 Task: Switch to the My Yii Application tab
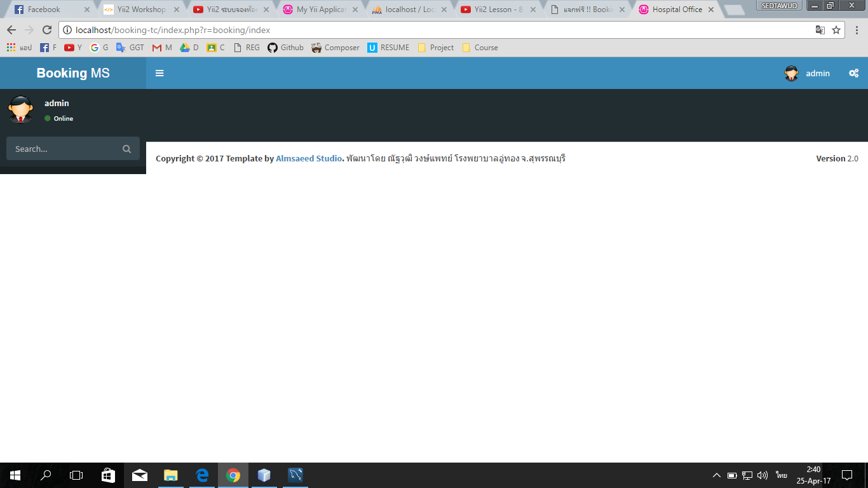click(320, 10)
